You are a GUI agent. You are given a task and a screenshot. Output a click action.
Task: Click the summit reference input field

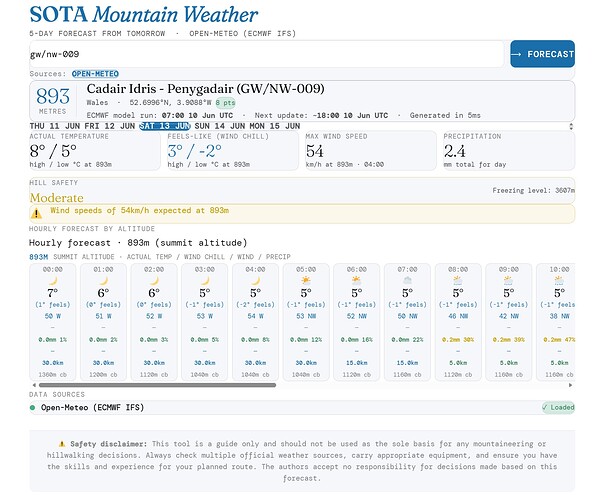point(266,54)
